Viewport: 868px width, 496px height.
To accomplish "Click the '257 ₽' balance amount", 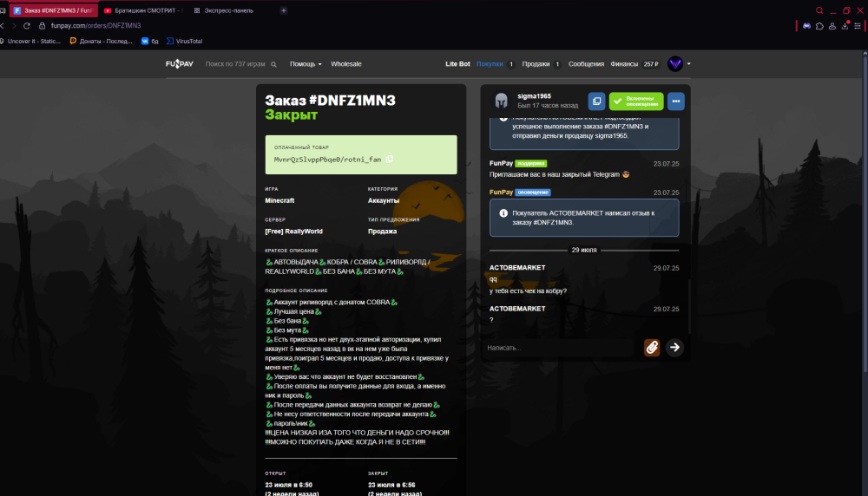I will tap(651, 64).
